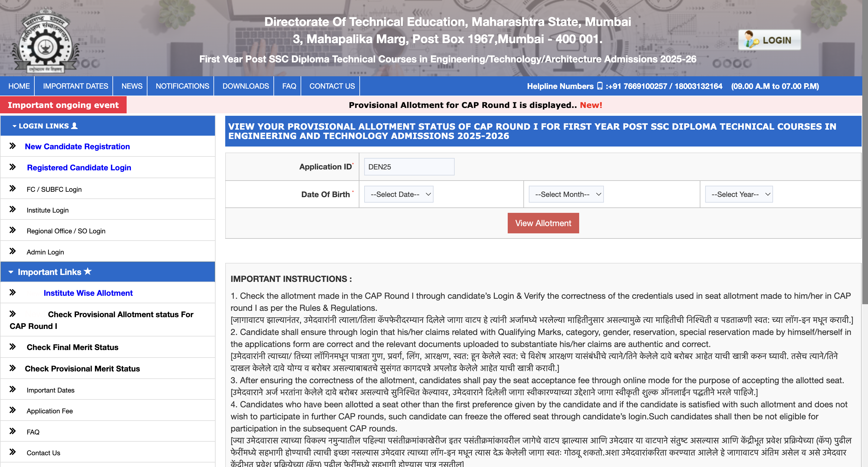Screen dimensions: 868x467
Task: Open New Candidate Registration link
Action: click(x=77, y=147)
